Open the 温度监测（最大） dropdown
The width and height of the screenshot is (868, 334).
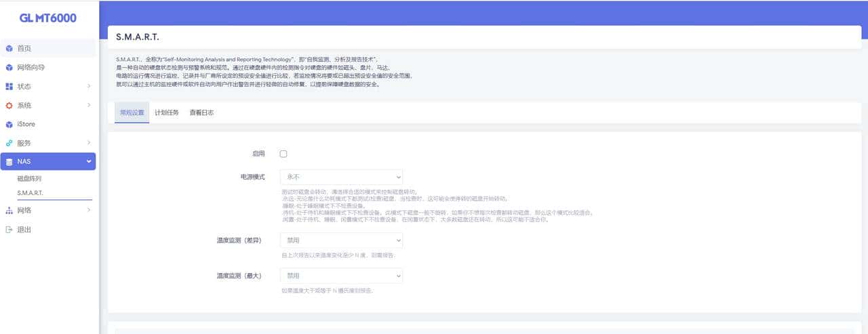tap(341, 276)
